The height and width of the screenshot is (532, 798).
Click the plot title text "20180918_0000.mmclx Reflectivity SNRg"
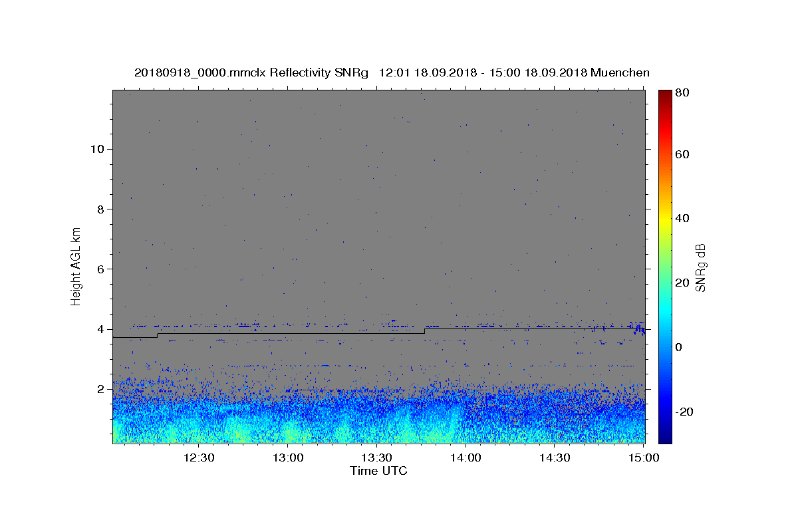pyautogui.click(x=251, y=72)
